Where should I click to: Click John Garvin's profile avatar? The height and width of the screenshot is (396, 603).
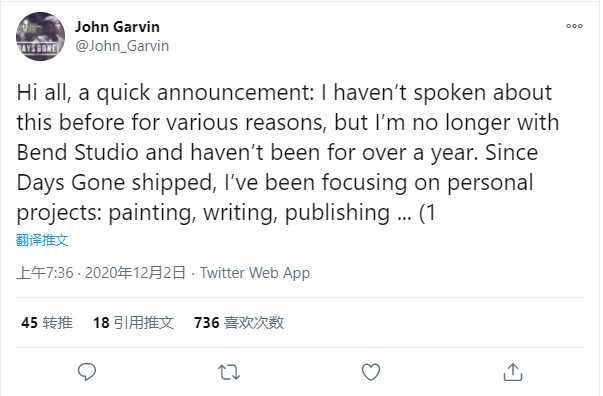pos(40,37)
